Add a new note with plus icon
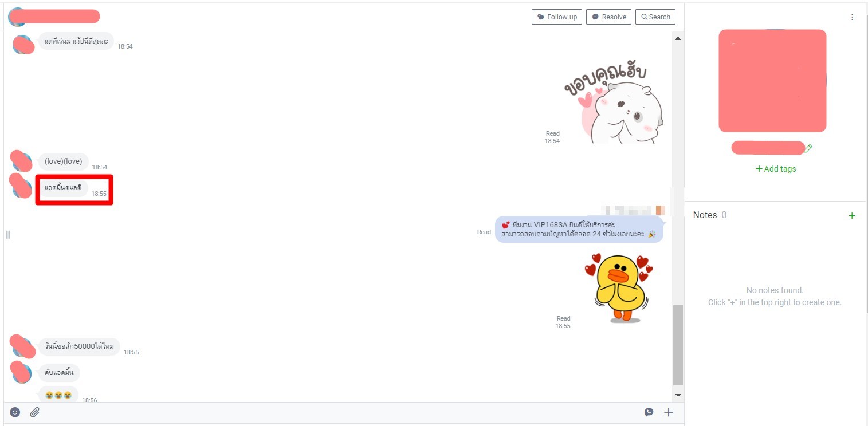 point(851,216)
